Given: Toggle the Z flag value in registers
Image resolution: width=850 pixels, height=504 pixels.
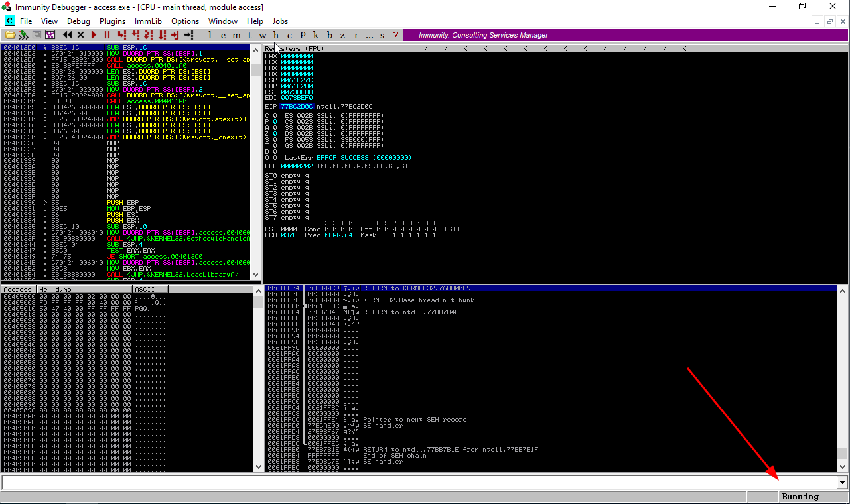Looking at the screenshot, I should [x=275, y=133].
